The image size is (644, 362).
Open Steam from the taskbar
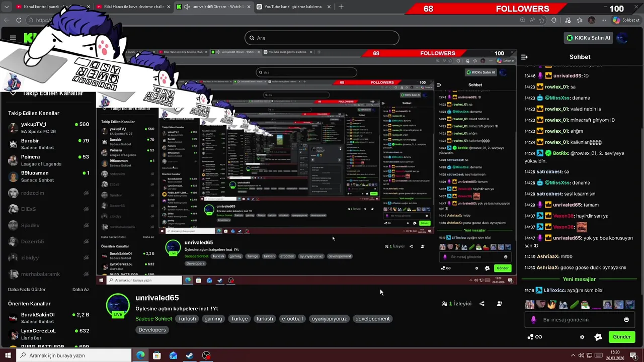coord(190,355)
